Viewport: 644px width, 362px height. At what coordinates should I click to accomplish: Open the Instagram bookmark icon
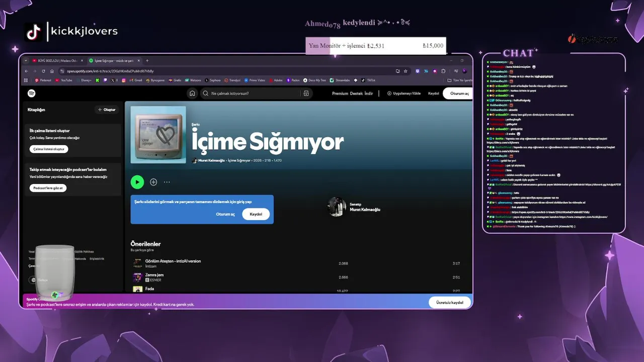(x=123, y=80)
